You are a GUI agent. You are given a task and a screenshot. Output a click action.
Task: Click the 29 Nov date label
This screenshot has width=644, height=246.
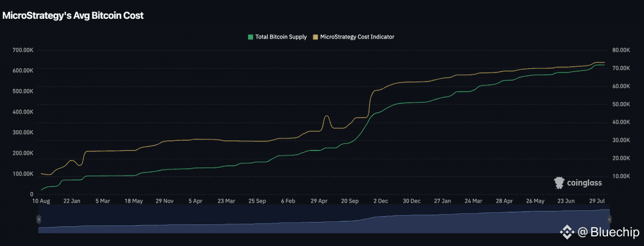click(164, 201)
